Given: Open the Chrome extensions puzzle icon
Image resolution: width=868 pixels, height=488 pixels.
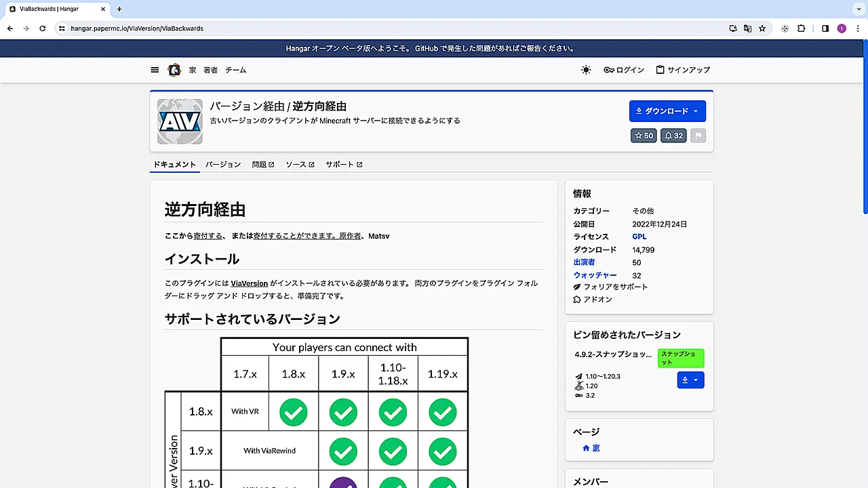Looking at the screenshot, I should (801, 28).
